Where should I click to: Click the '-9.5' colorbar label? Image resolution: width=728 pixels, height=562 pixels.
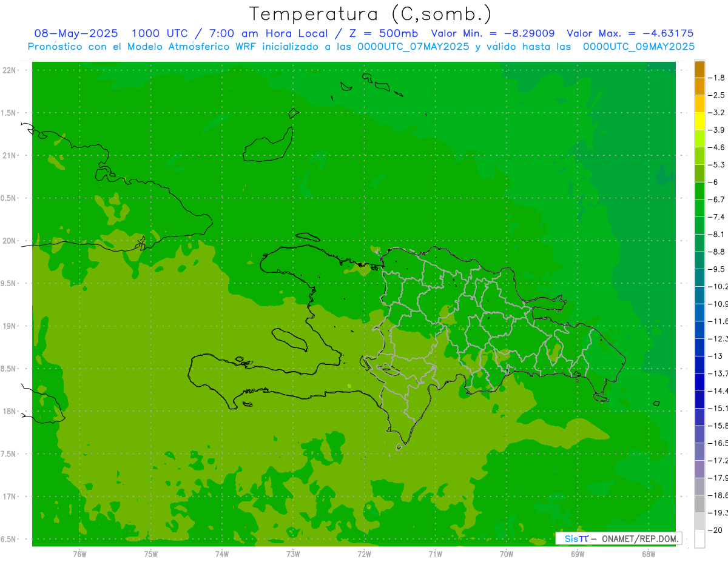(717, 269)
